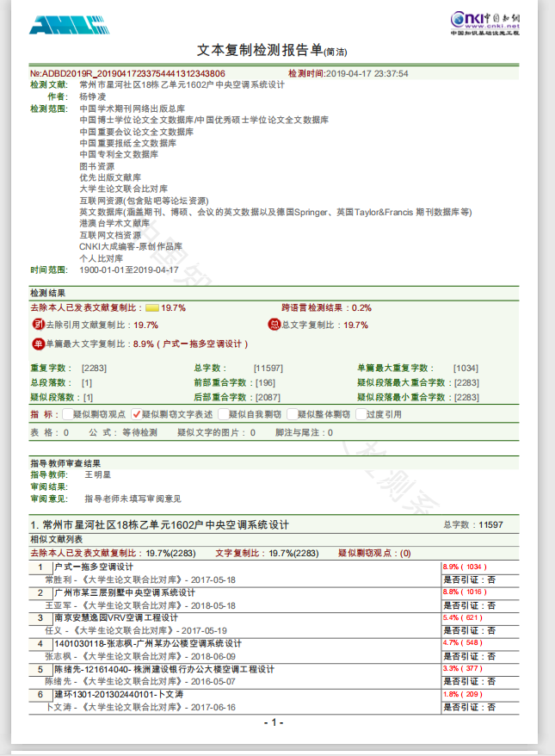
Task: Click the 跨语言检测结果 0.2% text
Action: click(326, 308)
